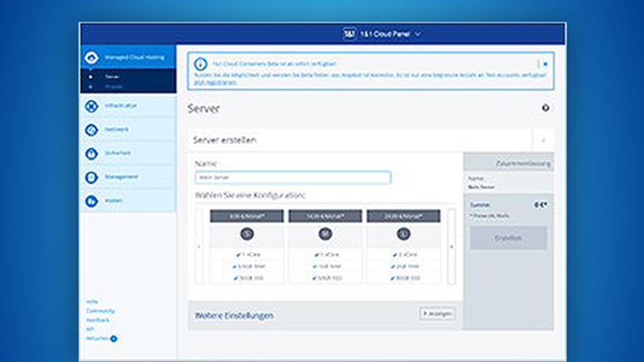Click the Zusammenfassung panel header
644x362 pixels.
pyautogui.click(x=508, y=163)
